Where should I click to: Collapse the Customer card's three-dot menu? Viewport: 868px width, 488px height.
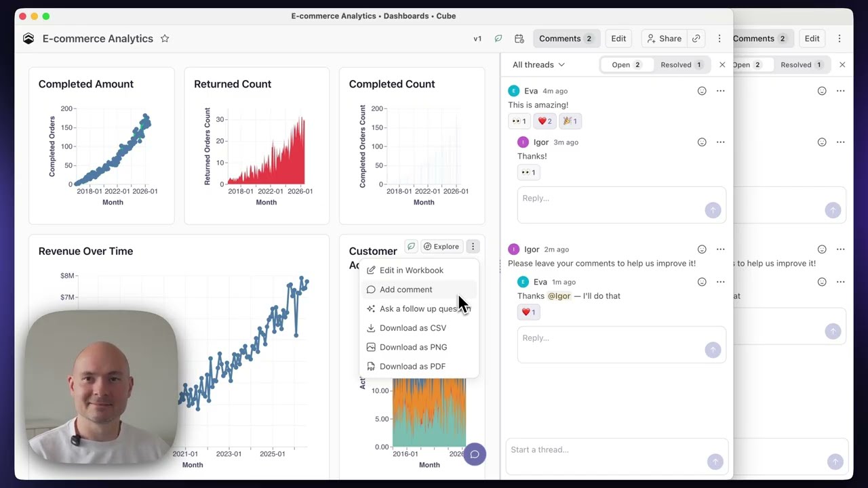473,247
